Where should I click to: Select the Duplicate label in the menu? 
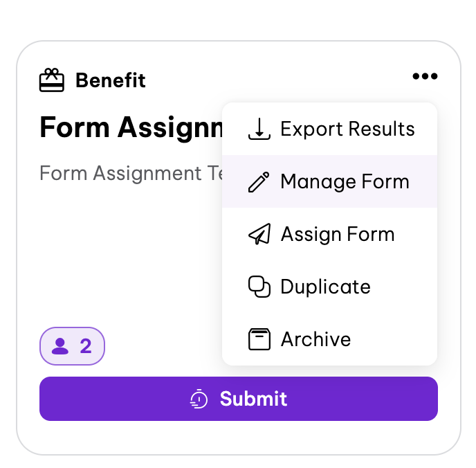tap(325, 287)
